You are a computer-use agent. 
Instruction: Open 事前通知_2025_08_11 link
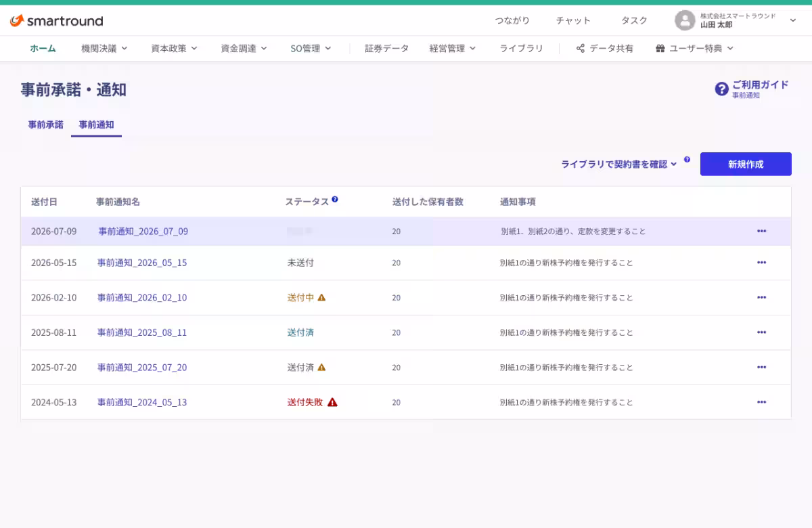point(142,332)
